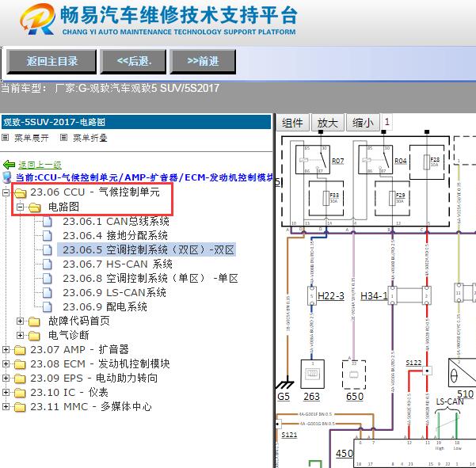The image size is (476, 468).
Task: Click the 23.06.5 document page icon
Action: coord(47,249)
